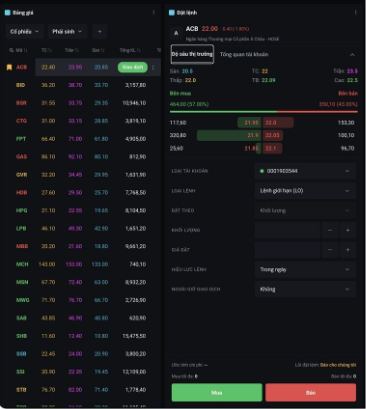This screenshot has height=409, width=366.
Task: Select the HDB stock row
Action: (x=81, y=193)
